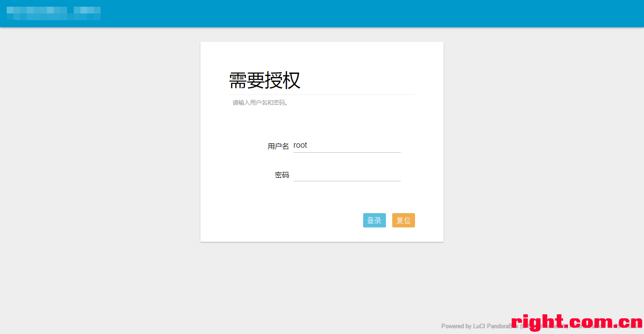
Task: Click the 请输入用户名和密码 instruction text
Action: click(261, 103)
